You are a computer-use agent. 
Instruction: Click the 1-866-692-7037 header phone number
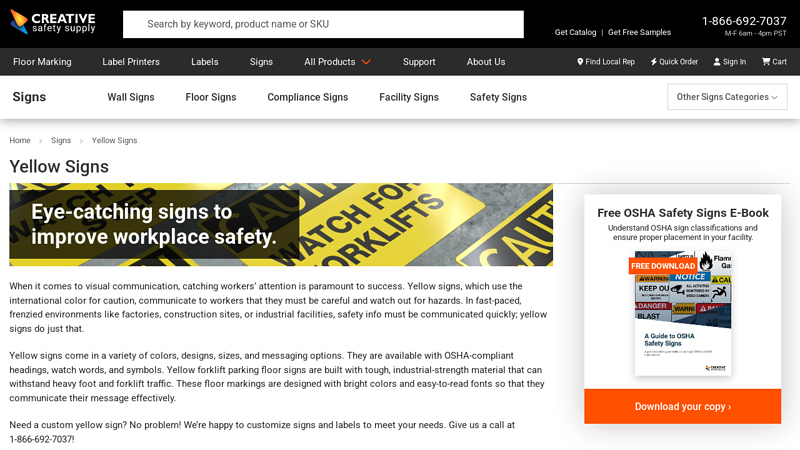click(744, 21)
